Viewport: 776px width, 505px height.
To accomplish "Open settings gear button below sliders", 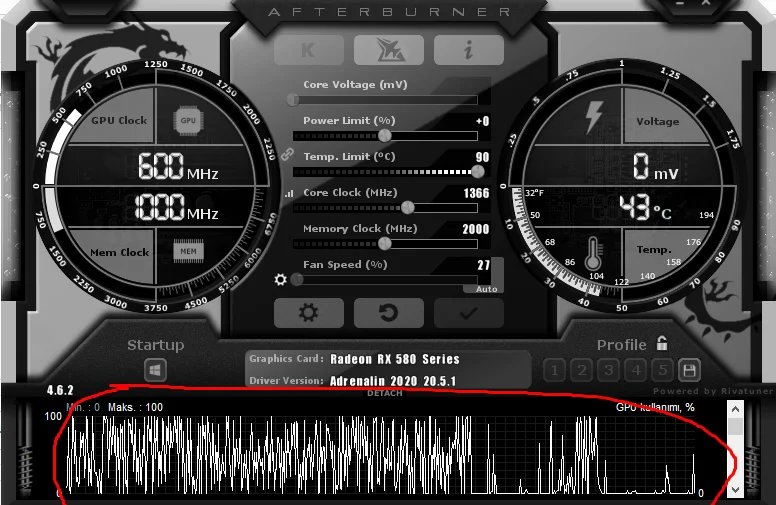I will point(308,312).
